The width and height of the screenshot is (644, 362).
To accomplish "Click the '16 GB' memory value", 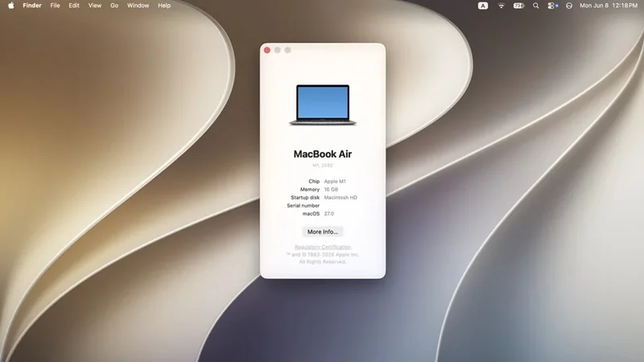I will [331, 189].
